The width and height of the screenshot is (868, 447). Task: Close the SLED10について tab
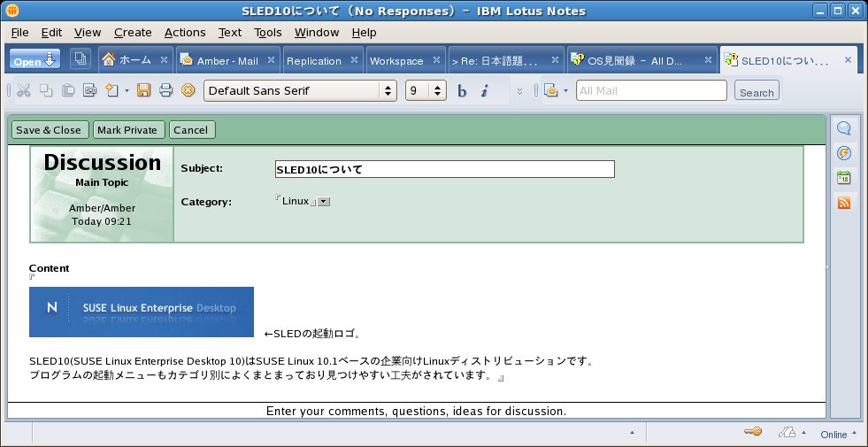pos(848,60)
